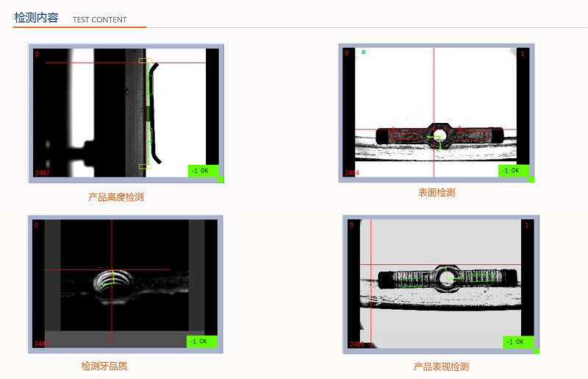Click the small teal marker in surface inspection image
Image resolution: width=588 pixels, height=379 pixels.
pyautogui.click(x=364, y=52)
